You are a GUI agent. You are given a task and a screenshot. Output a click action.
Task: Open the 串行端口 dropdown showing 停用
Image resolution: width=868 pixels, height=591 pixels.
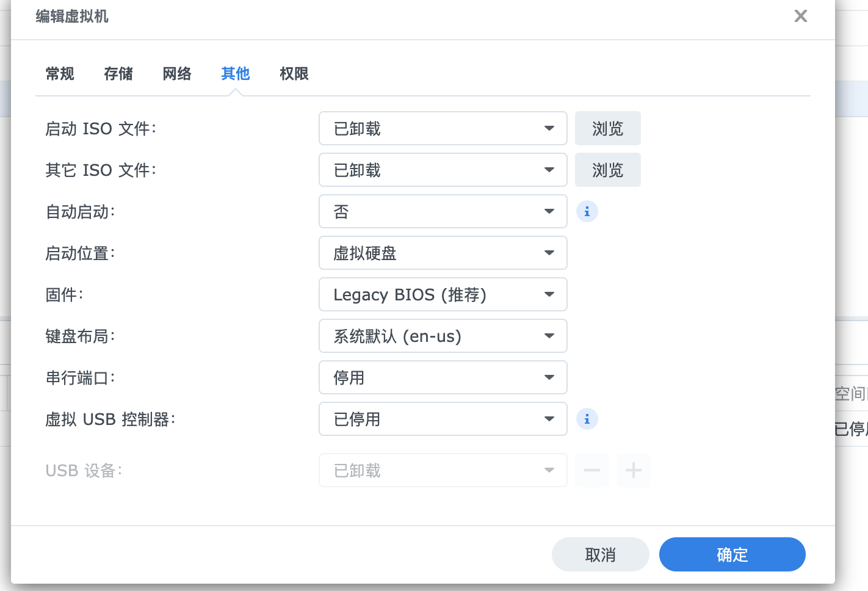pyautogui.click(x=443, y=377)
